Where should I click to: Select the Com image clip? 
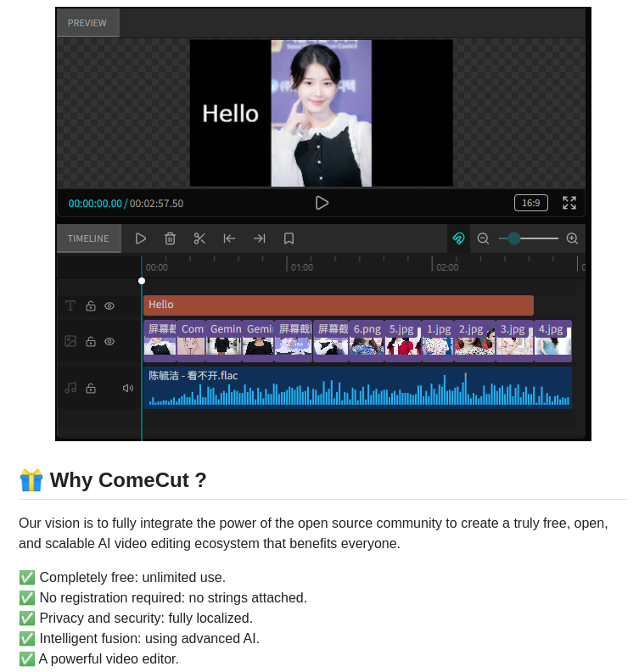click(191, 341)
